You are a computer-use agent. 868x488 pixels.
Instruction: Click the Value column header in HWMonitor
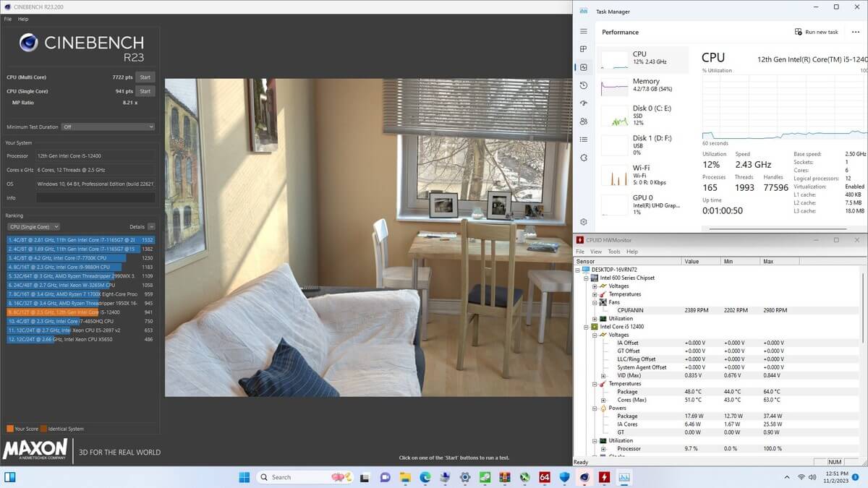click(701, 261)
